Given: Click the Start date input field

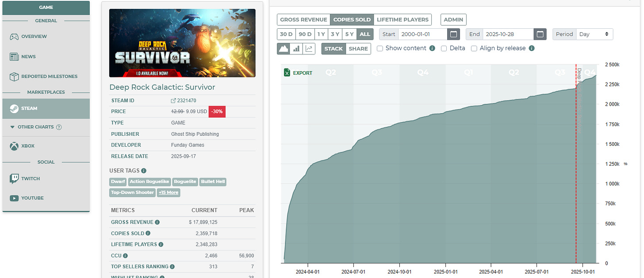Looking at the screenshot, I should pos(423,34).
